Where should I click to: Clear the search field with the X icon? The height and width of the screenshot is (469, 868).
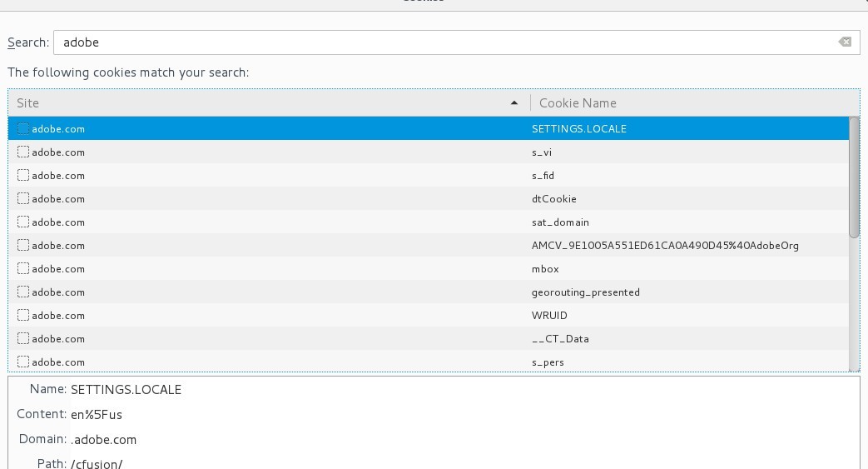coord(845,42)
